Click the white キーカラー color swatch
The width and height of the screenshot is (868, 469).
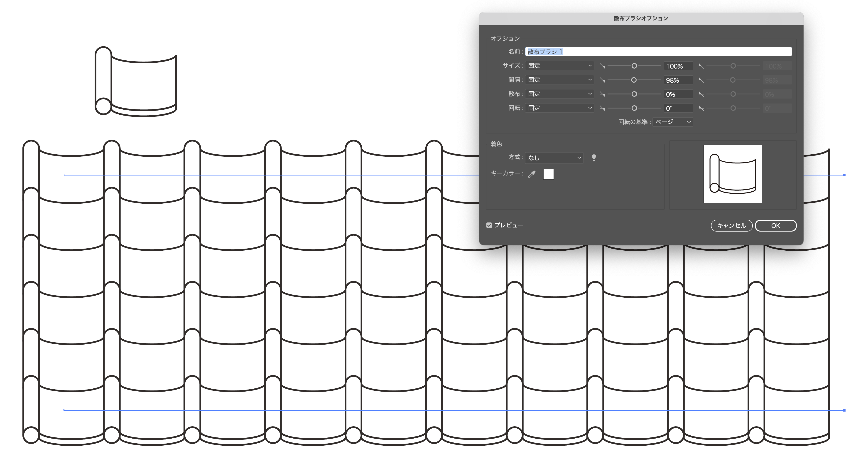(x=549, y=174)
